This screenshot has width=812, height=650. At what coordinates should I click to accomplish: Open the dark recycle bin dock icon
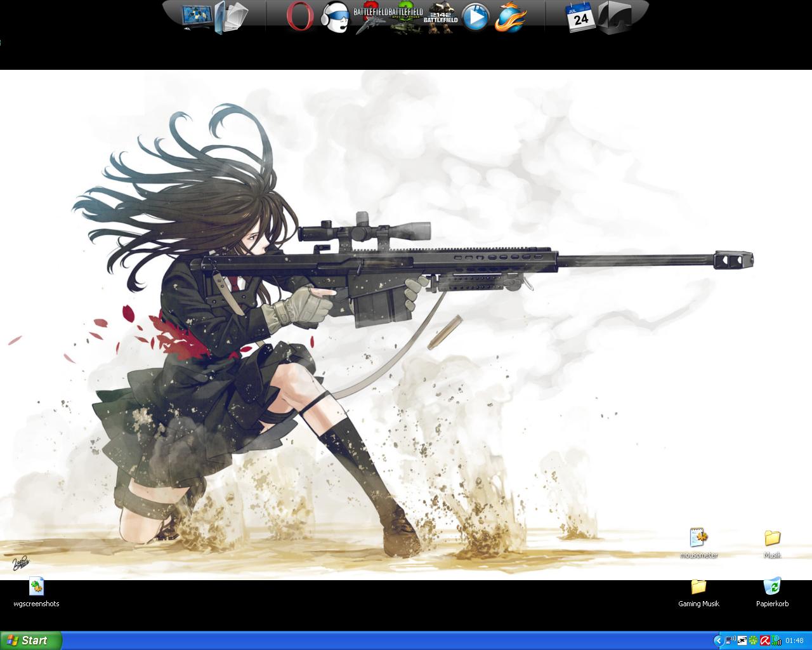(614, 17)
